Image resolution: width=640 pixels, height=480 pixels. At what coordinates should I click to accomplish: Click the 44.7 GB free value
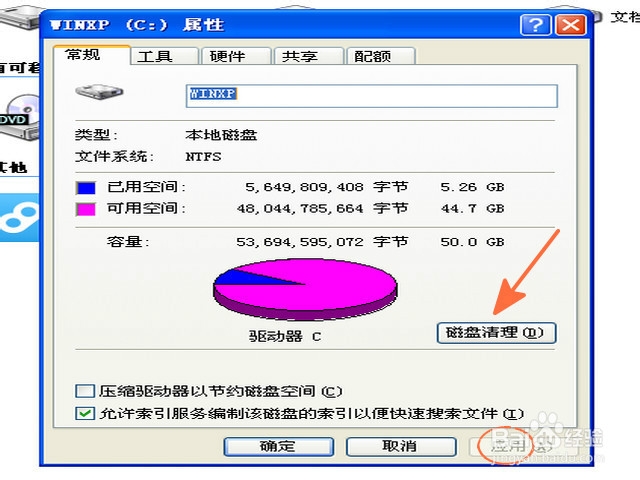coord(472,209)
